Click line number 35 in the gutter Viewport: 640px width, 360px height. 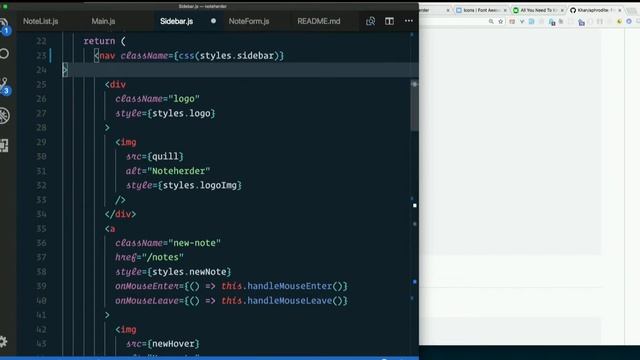(41, 229)
